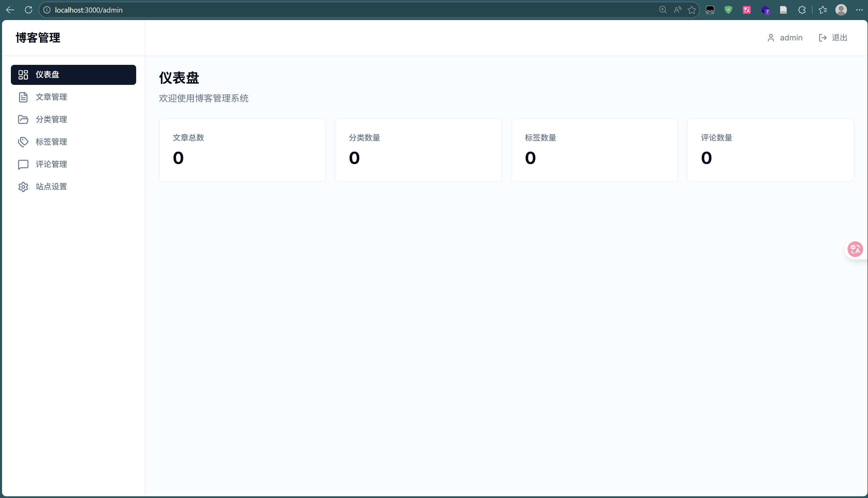The image size is (868, 498).
Task: Open the 文章管理 menu item
Action: [x=51, y=97]
